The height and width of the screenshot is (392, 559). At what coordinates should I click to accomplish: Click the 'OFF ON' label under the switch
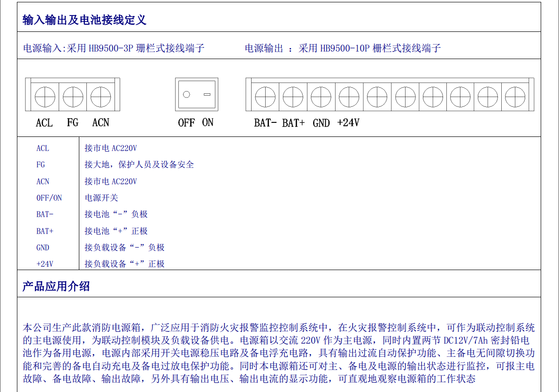click(x=196, y=123)
